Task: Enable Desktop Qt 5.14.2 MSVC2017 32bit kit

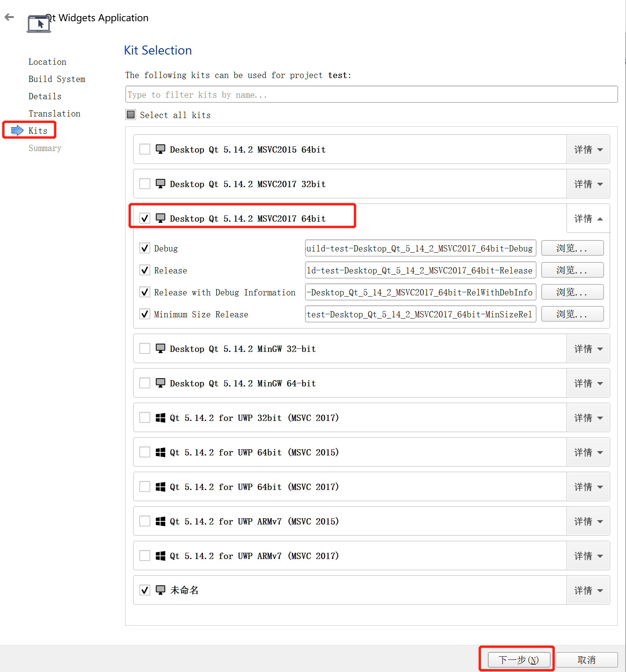Action: (145, 184)
